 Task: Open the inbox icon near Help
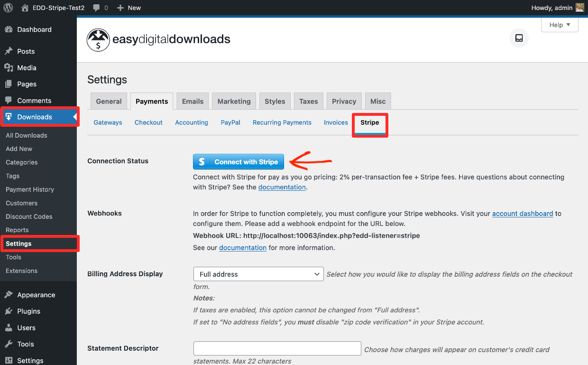[x=519, y=38]
